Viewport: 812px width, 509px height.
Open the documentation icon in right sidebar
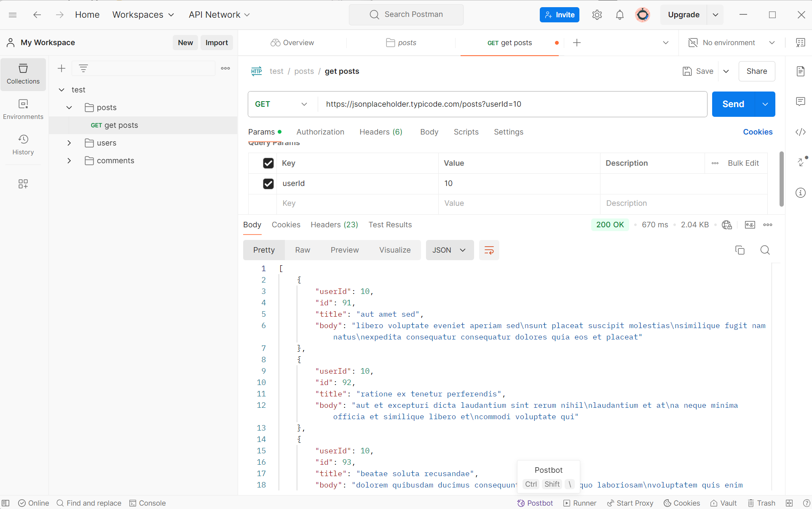click(800, 71)
